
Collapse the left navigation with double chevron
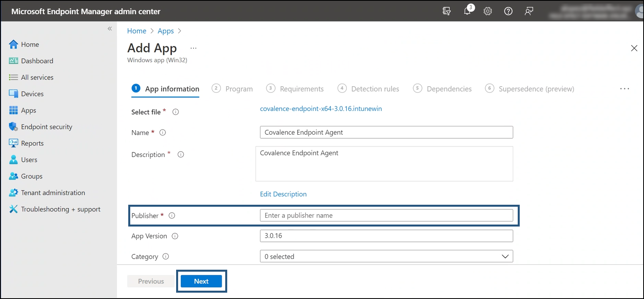coord(110,29)
